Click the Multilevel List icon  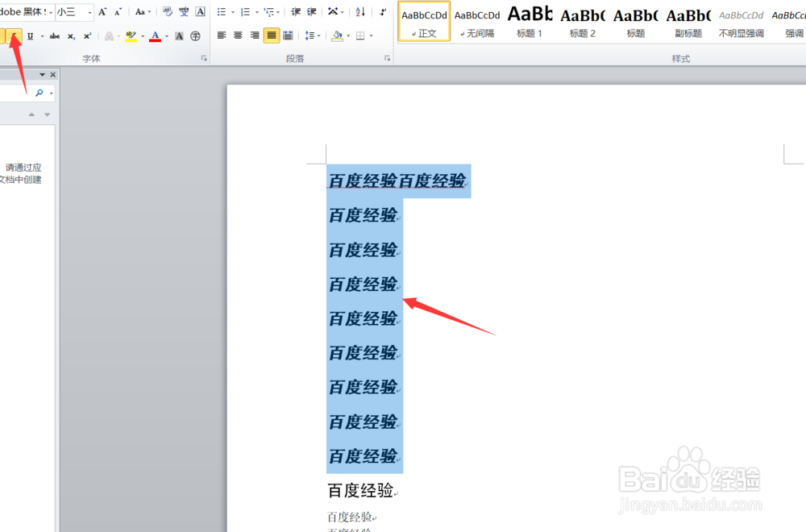(269, 12)
